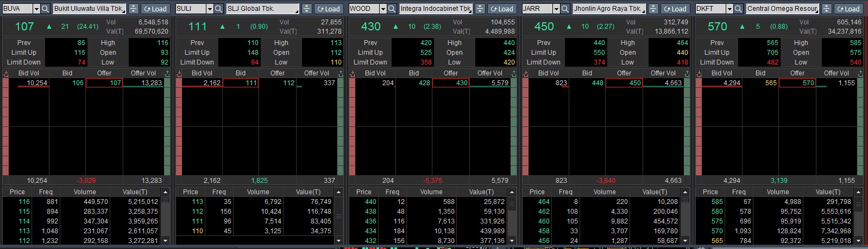Click red bid arrow icon in WOOD order book
The image size is (868, 249).
click(353, 73)
